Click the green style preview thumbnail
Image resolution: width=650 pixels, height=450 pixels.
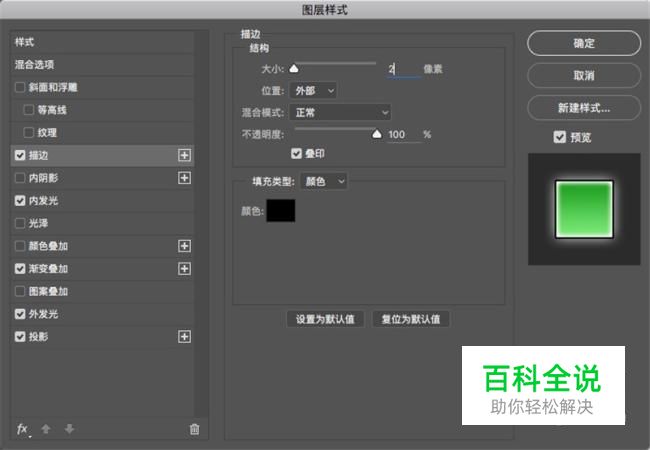pyautogui.click(x=584, y=209)
